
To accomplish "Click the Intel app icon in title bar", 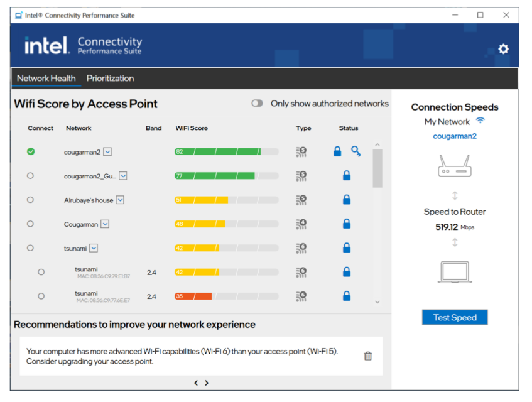I will 19,15.
